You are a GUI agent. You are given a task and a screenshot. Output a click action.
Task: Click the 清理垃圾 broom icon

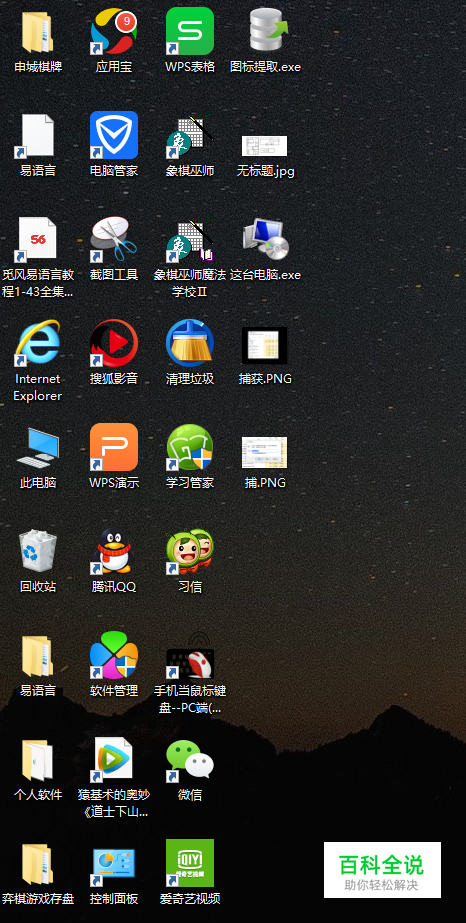190,344
